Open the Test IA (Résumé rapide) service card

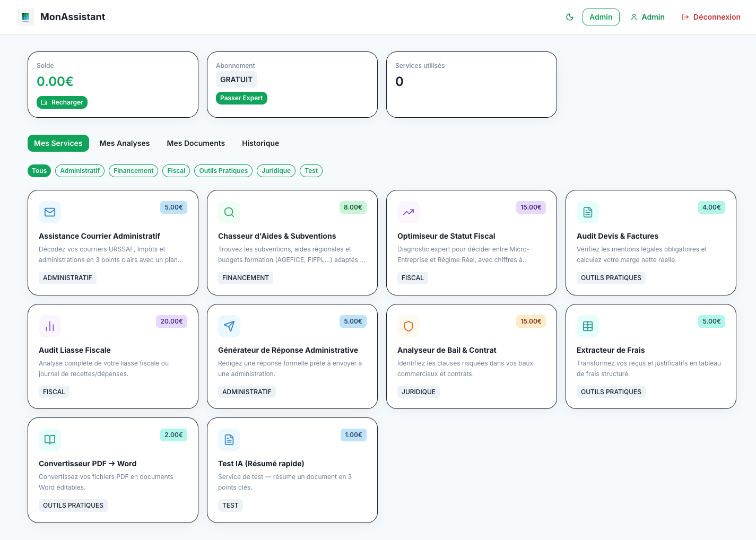(x=292, y=470)
